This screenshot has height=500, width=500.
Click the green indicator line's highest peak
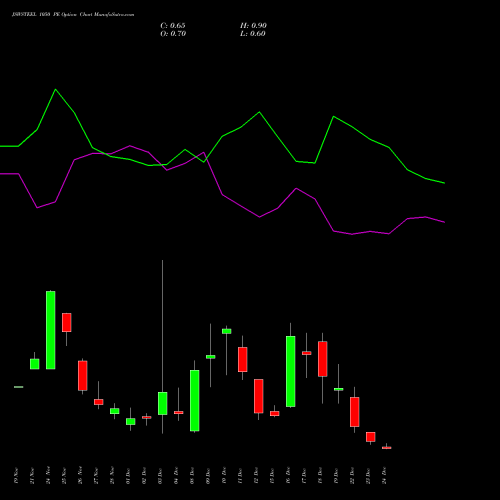55,89
